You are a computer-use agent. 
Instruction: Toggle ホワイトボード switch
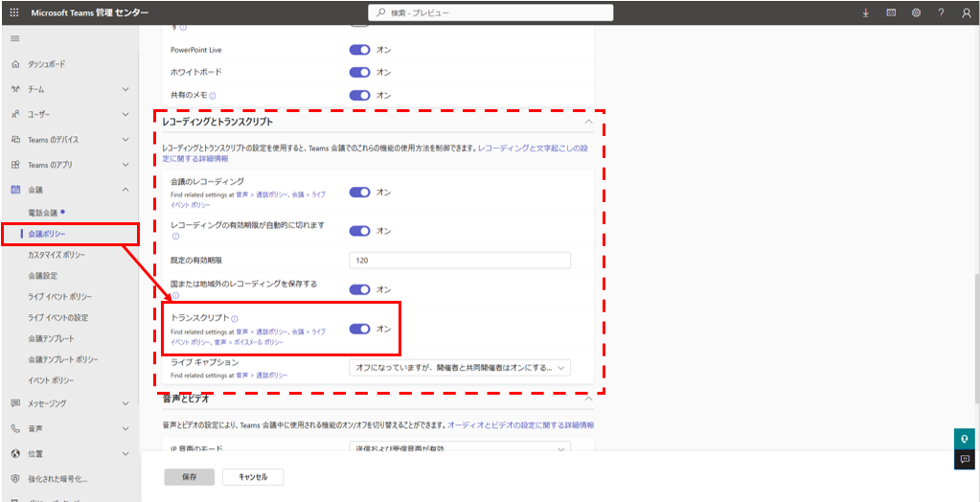[360, 73]
